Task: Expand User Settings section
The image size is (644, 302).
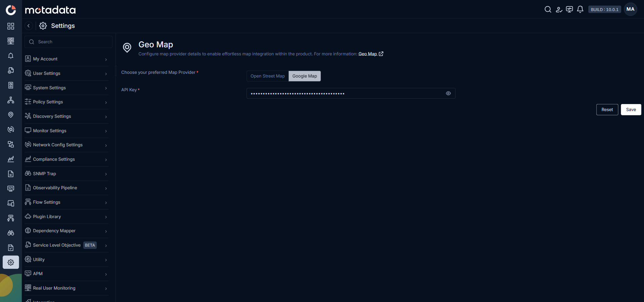Action: point(66,73)
